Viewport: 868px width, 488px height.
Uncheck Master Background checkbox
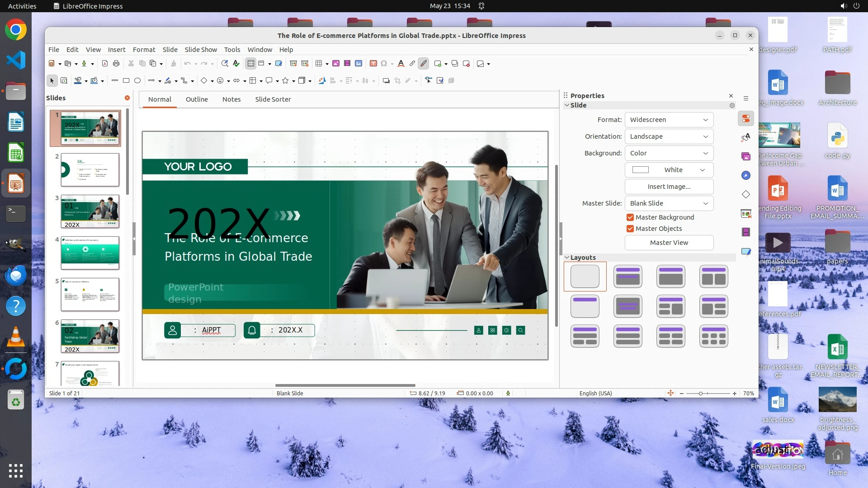pyautogui.click(x=630, y=217)
